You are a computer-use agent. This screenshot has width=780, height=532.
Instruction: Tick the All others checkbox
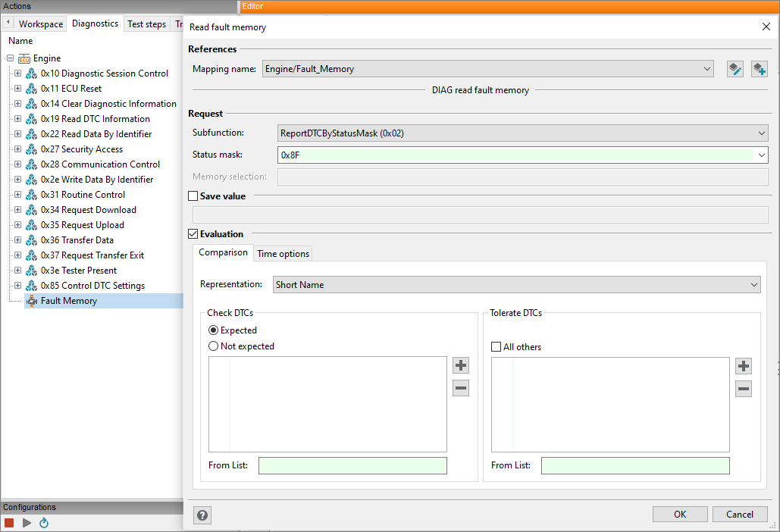coord(497,347)
